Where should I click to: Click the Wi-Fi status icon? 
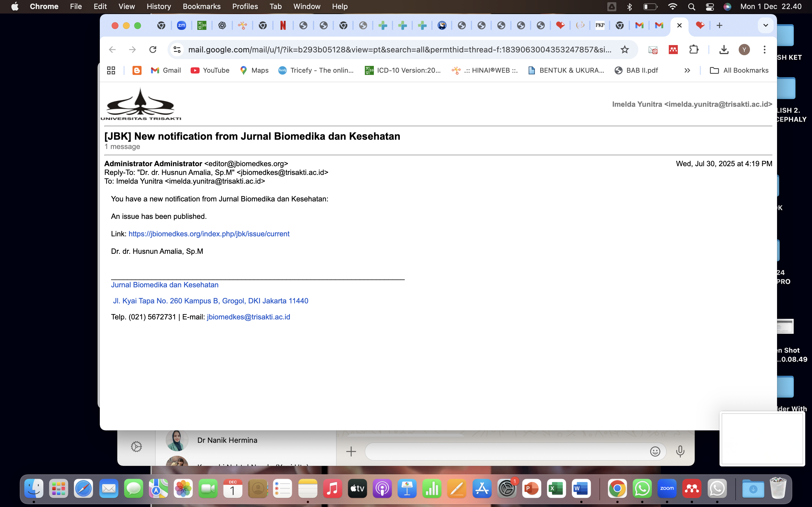(x=672, y=7)
